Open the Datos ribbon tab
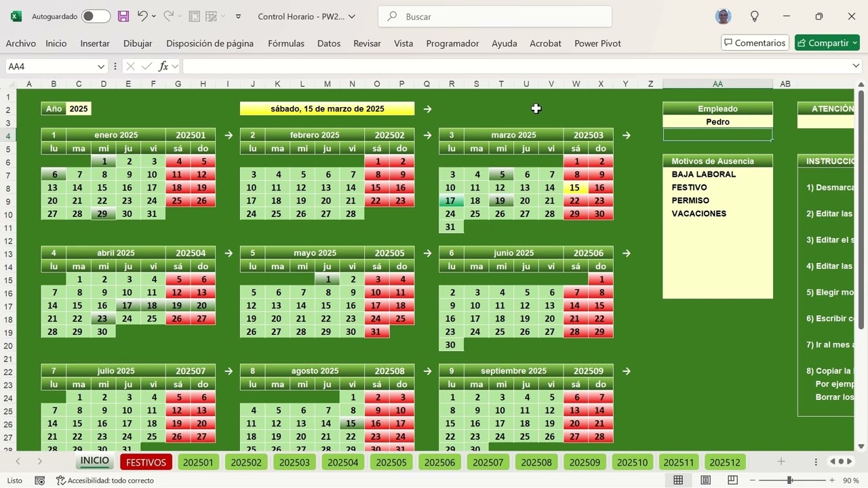The width and height of the screenshot is (868, 488). 329,43
